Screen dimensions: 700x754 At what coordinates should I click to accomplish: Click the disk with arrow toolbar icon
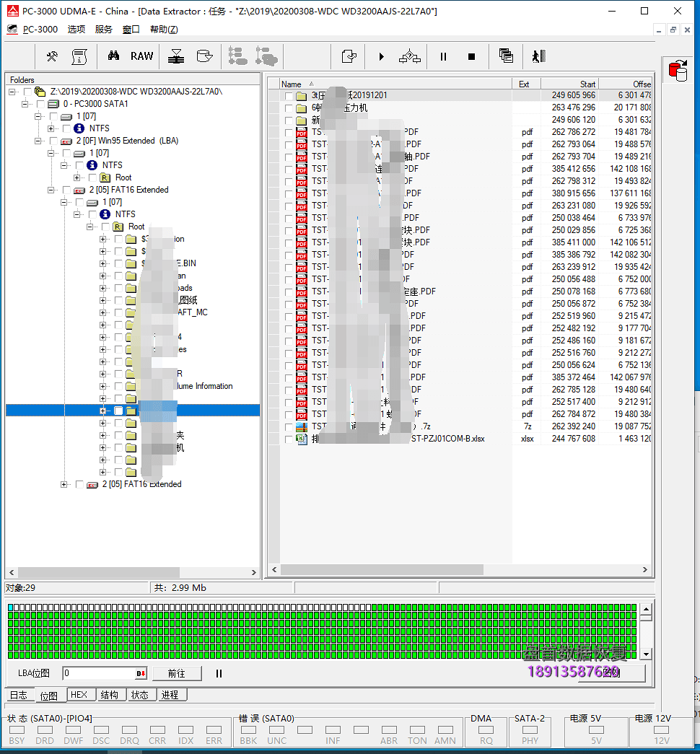(204, 56)
